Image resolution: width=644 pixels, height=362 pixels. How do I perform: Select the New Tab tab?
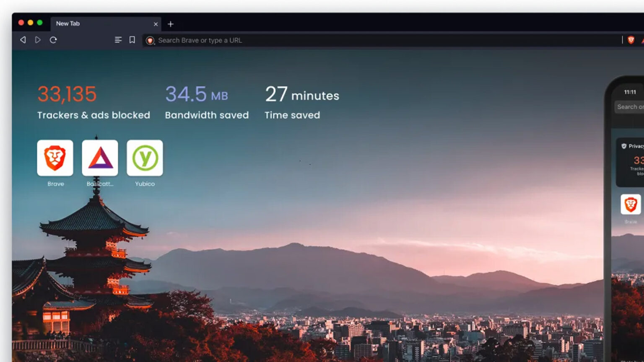84,24
